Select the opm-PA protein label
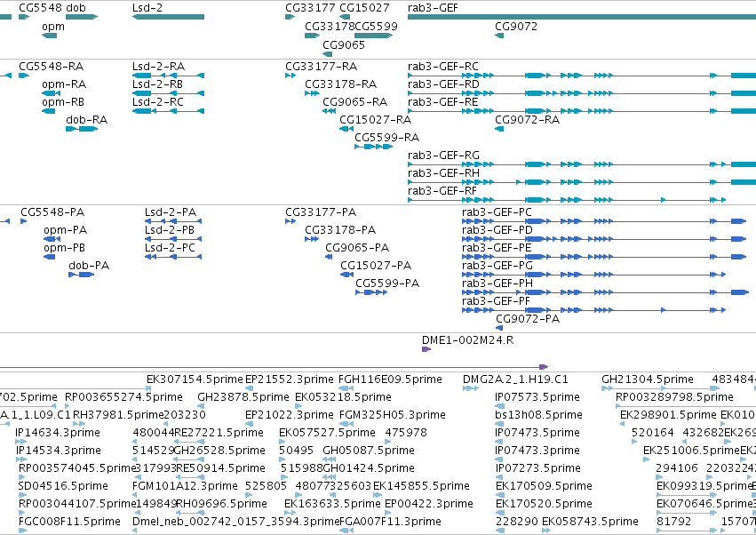Screen dimensions: 756x535 pos(66,230)
